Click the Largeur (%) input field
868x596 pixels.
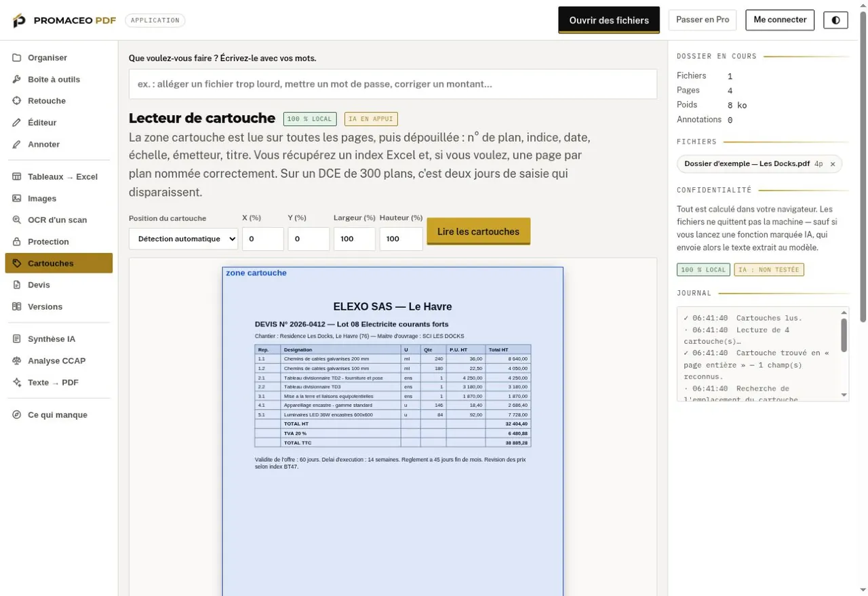(355, 239)
